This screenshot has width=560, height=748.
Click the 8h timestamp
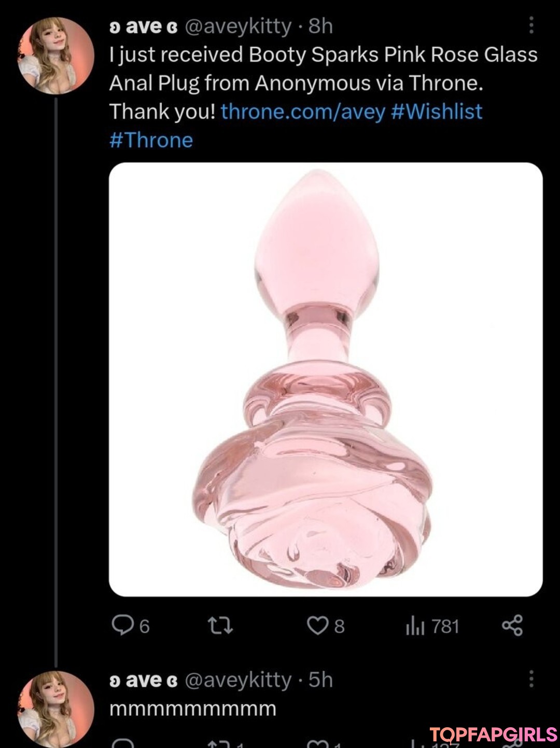320,26
